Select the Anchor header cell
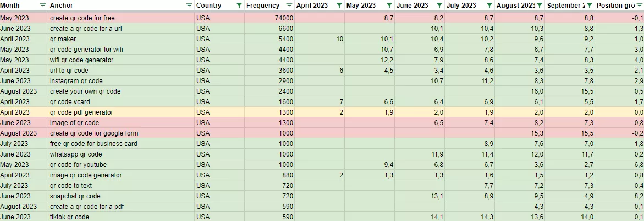Image resolution: width=644 pixels, height=221 pixels. pos(121,6)
